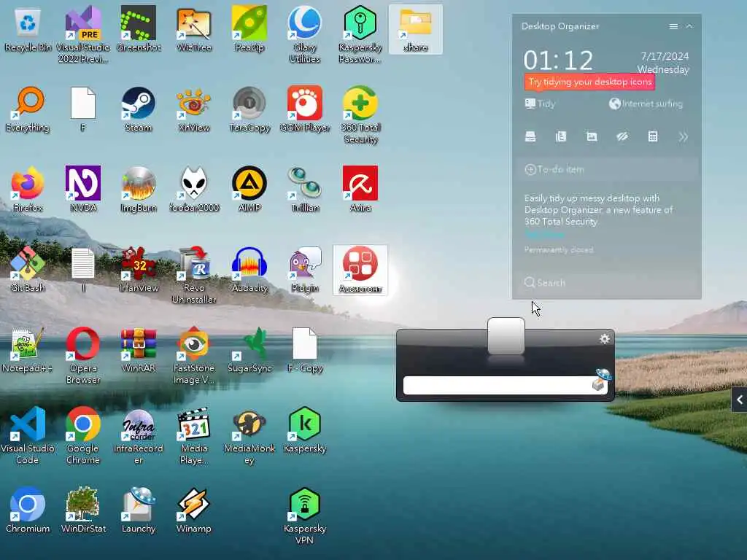
Task: Select the IrfanView shortcut
Action: pos(138,270)
